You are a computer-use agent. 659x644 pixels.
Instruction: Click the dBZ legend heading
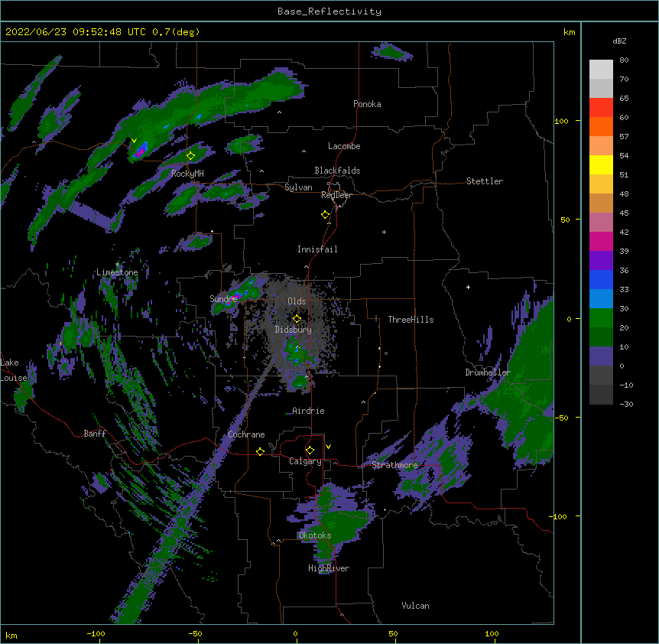[619, 41]
